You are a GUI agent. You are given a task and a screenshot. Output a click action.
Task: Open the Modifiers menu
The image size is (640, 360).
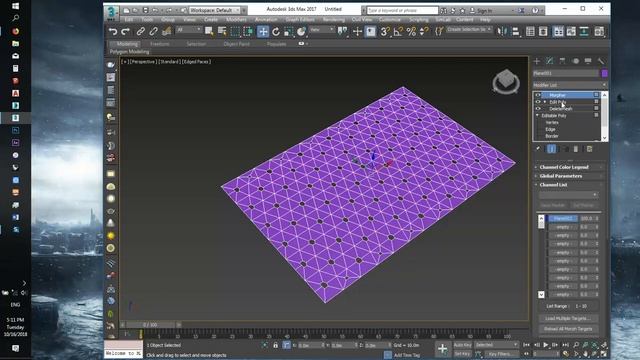236,20
